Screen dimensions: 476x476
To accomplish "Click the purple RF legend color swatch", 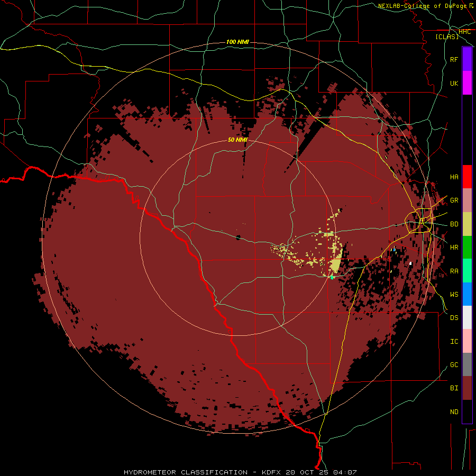I will 467,59.
